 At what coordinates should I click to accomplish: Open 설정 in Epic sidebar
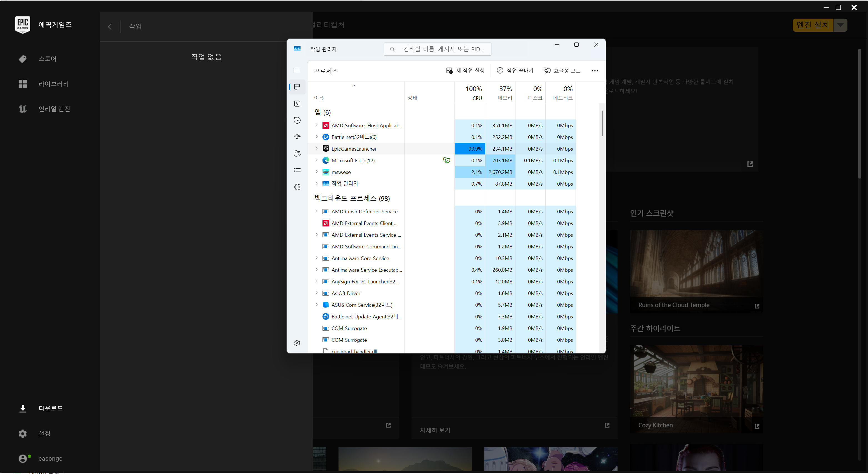click(x=44, y=433)
